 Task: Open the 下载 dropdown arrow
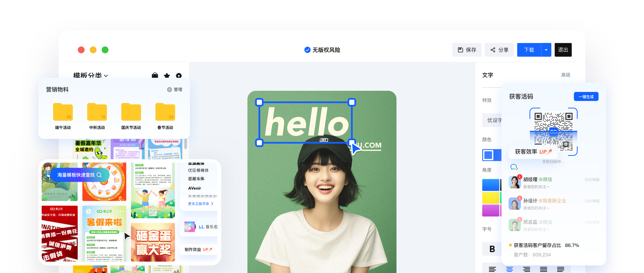546,50
